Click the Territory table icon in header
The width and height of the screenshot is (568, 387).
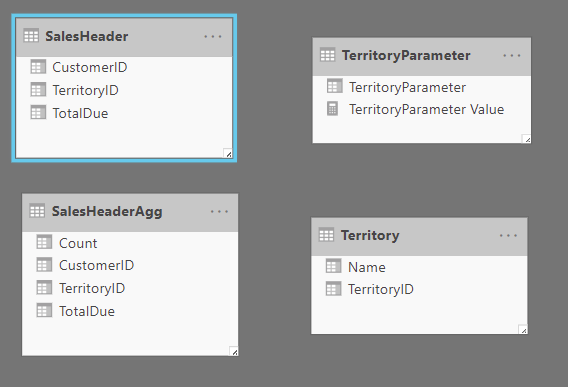326,236
